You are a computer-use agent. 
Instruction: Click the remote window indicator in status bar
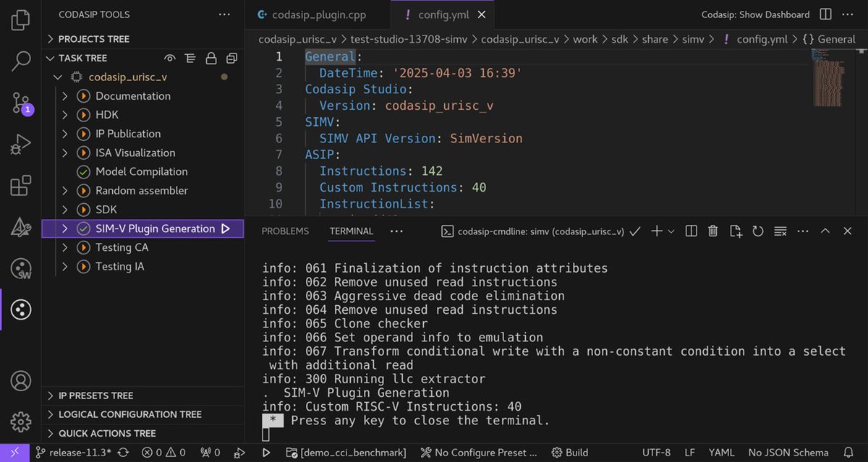pyautogui.click(x=14, y=453)
